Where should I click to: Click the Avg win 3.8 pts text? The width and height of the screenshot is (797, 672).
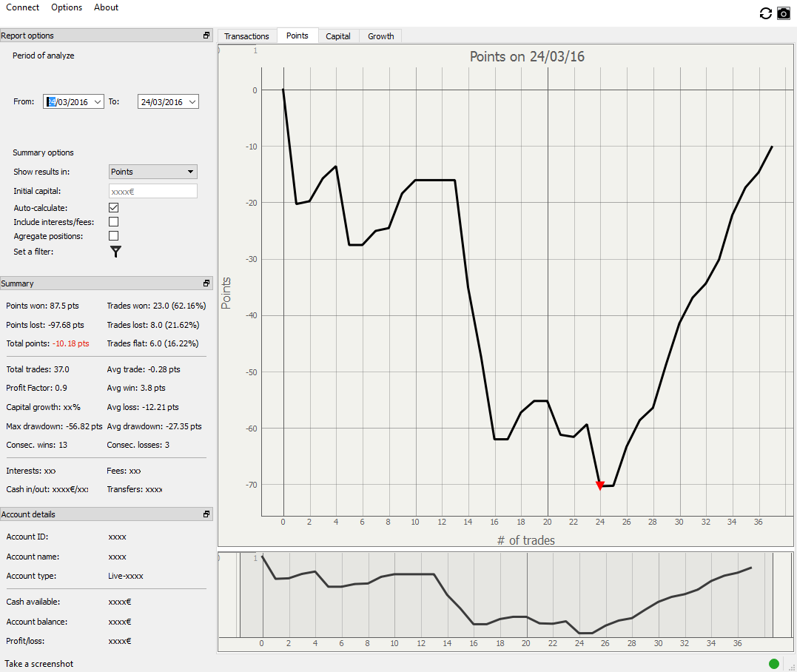tap(136, 388)
